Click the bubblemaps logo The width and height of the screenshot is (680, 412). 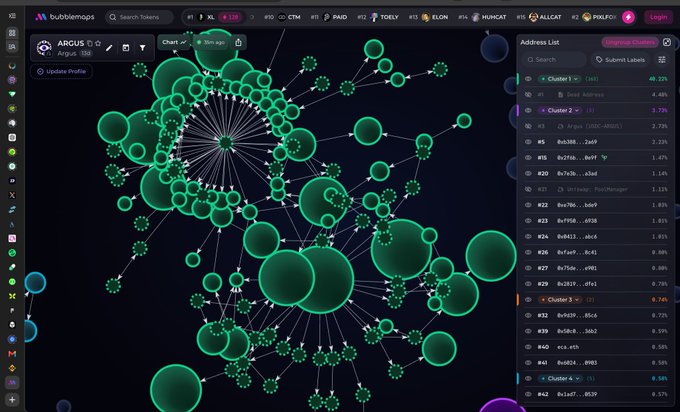65,17
